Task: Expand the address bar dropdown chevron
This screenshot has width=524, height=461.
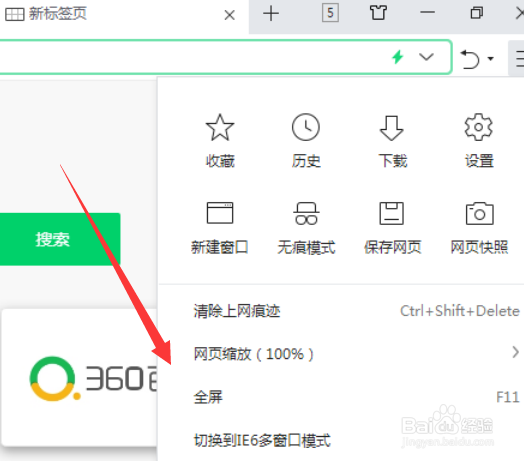Action: tap(426, 57)
